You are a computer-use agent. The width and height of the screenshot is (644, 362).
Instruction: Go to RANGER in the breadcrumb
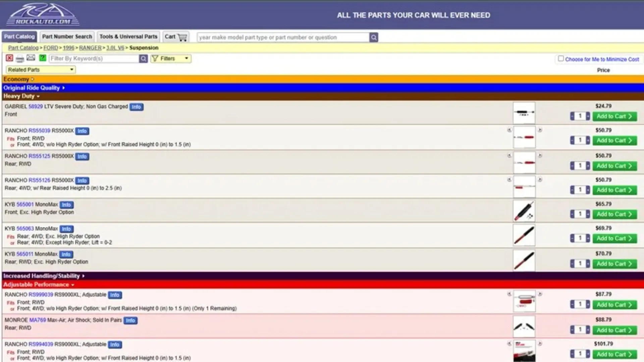click(90, 48)
